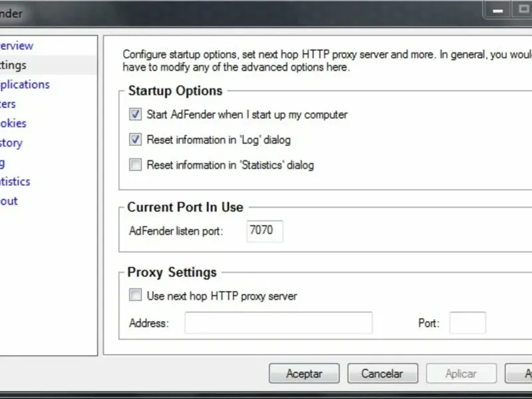Open the History sidebar item
This screenshot has width=532, height=399.
pyautogui.click(x=11, y=143)
